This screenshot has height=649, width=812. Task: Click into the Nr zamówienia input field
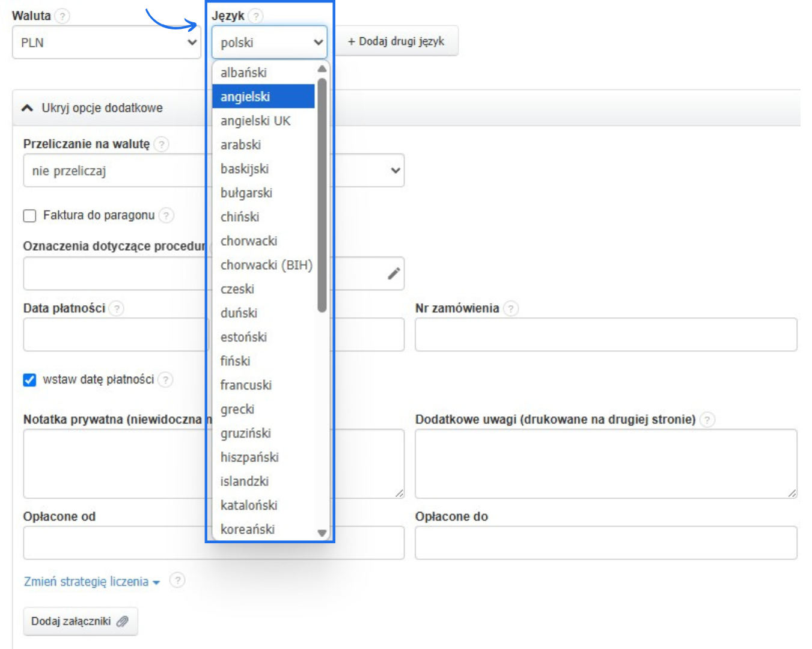pyautogui.click(x=606, y=335)
